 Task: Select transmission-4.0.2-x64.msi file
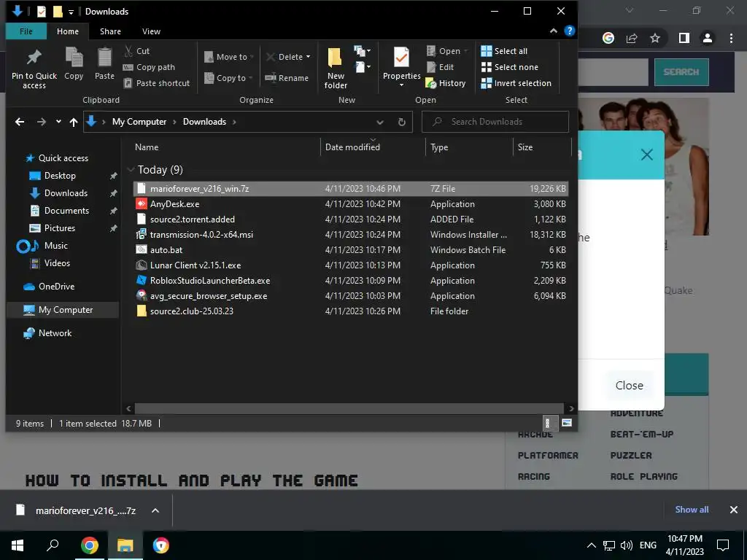350,234
